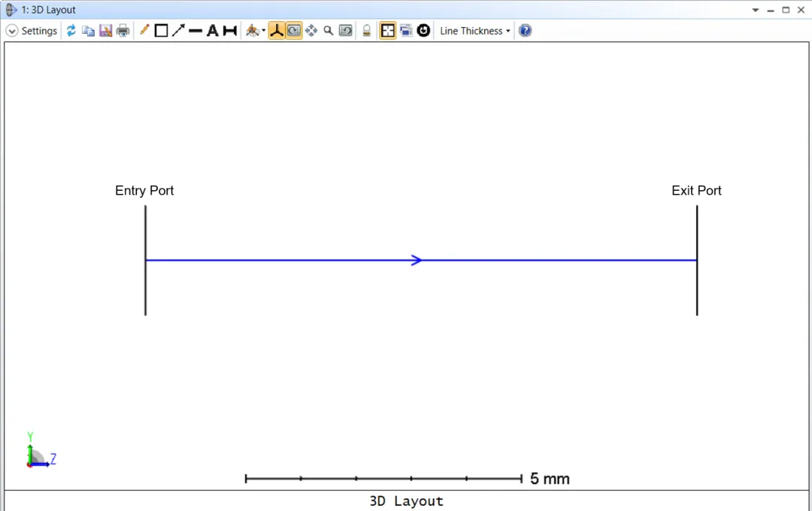Select the arrow drawing tool
812x511 pixels.
[x=178, y=31]
